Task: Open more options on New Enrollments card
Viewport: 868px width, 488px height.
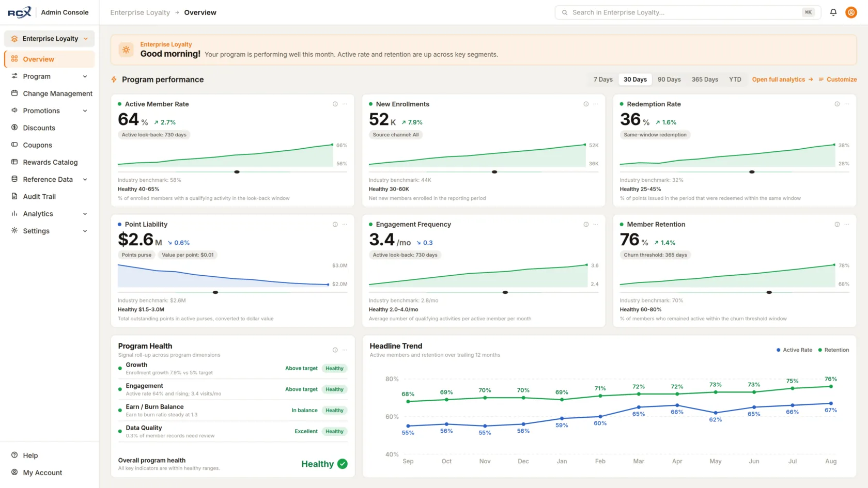Action: (x=596, y=104)
